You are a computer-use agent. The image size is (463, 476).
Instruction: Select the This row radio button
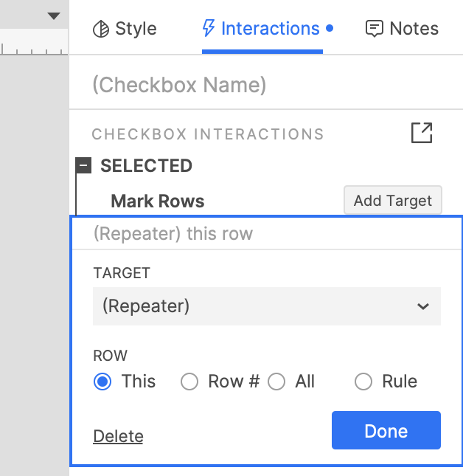tap(103, 382)
